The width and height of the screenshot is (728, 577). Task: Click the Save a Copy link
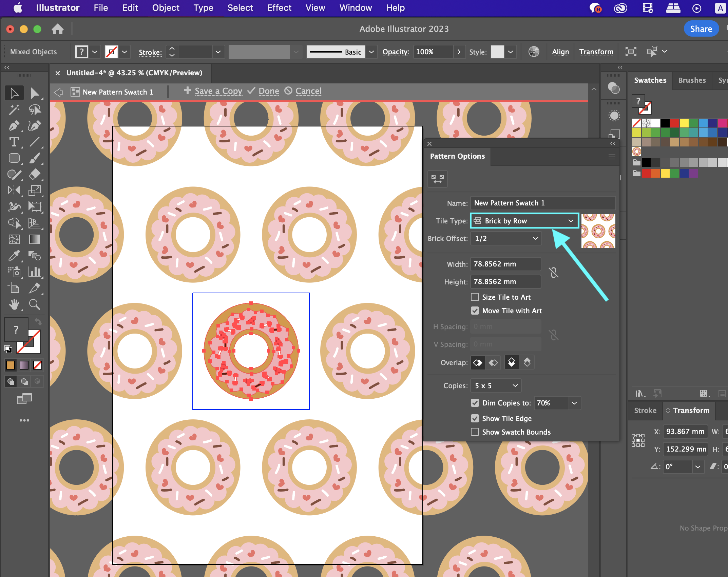218,91
